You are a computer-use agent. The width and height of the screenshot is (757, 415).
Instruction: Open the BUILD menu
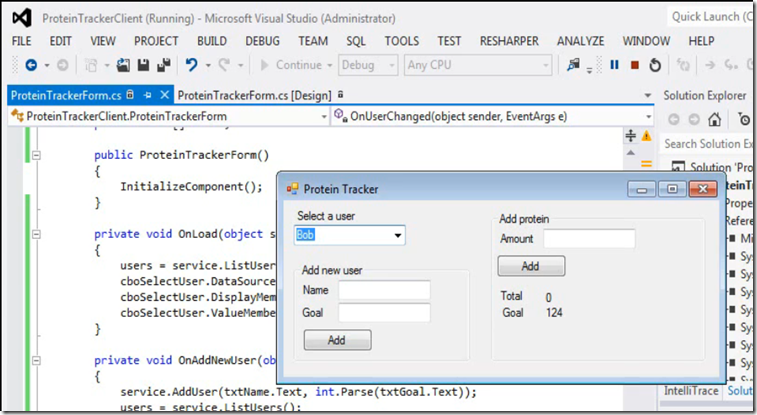(x=212, y=41)
